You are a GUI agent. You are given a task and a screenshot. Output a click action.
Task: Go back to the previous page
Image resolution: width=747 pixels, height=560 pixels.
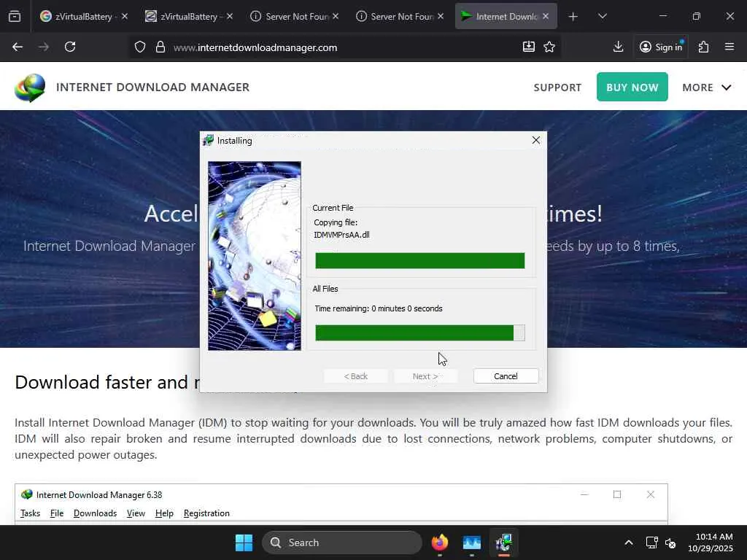[18, 47]
